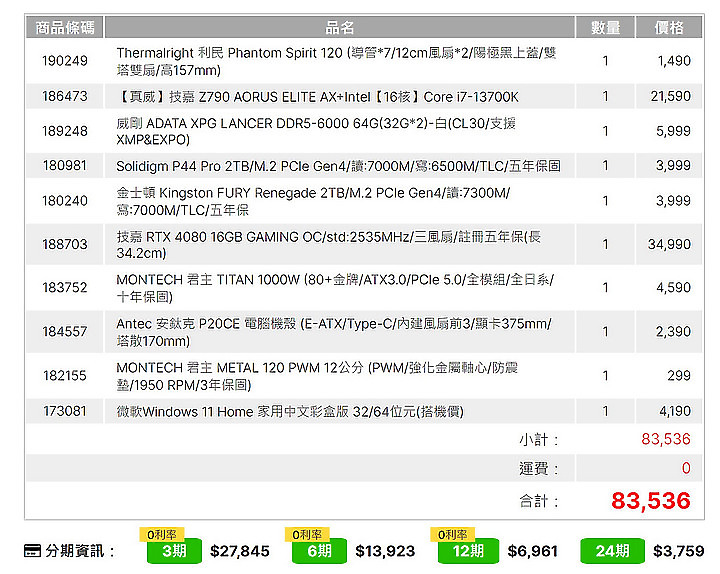Click product code 186473
Viewport: 720px width, 574px height.
pos(65,96)
